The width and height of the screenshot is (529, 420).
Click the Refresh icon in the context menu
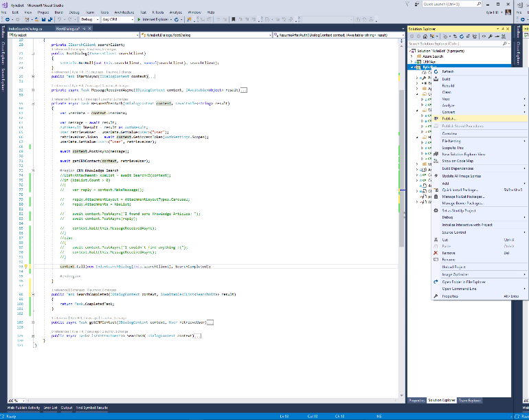tap(435, 71)
